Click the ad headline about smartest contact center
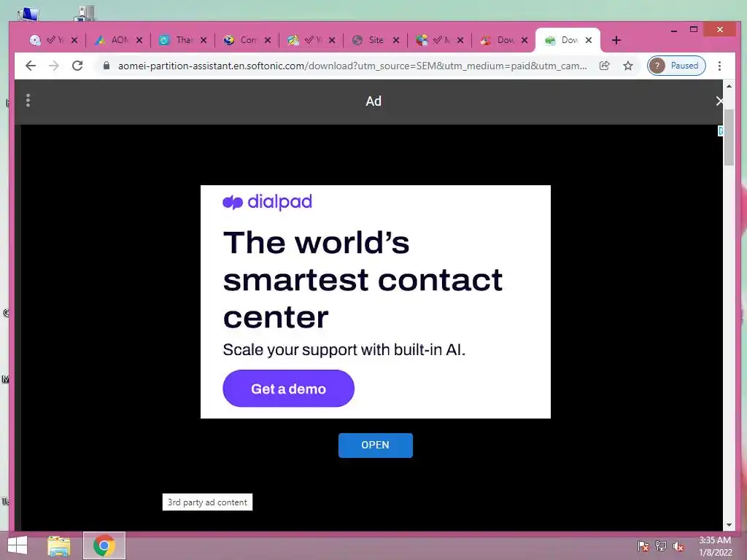 (x=363, y=279)
